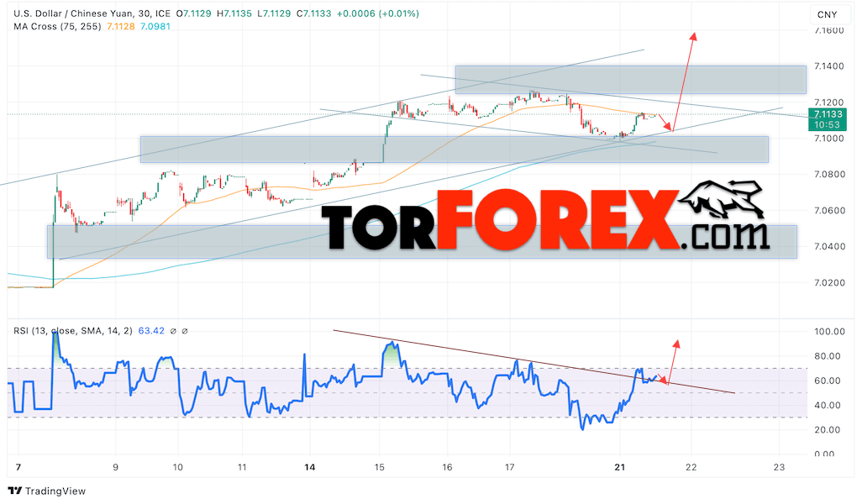This screenshot has width=862, height=504.
Task: Select the upper resistance zone rectangle
Action: point(630,80)
